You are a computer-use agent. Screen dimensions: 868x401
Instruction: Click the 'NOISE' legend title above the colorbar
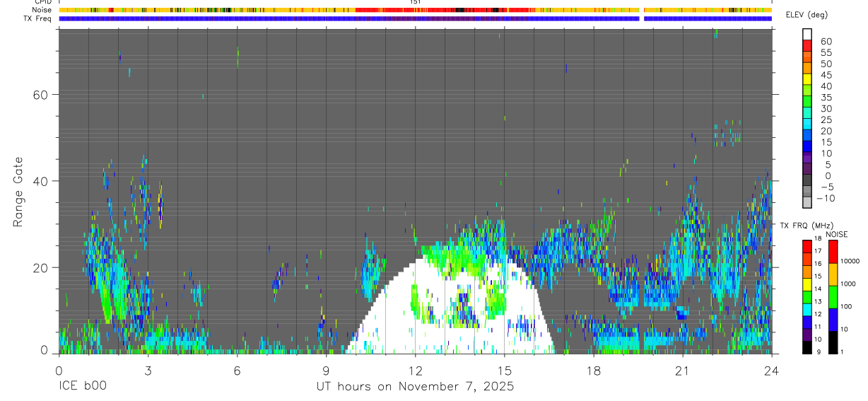click(x=836, y=234)
